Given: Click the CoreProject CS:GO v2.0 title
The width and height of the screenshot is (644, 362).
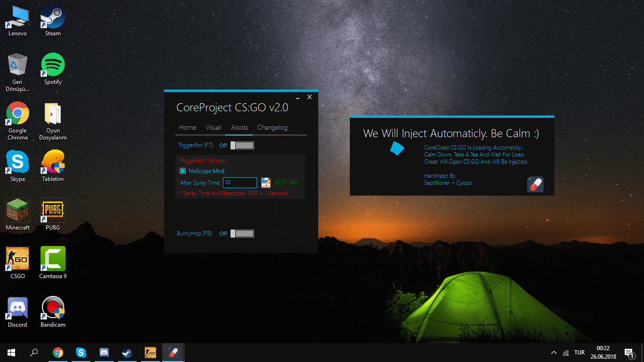Looking at the screenshot, I should pos(232,107).
